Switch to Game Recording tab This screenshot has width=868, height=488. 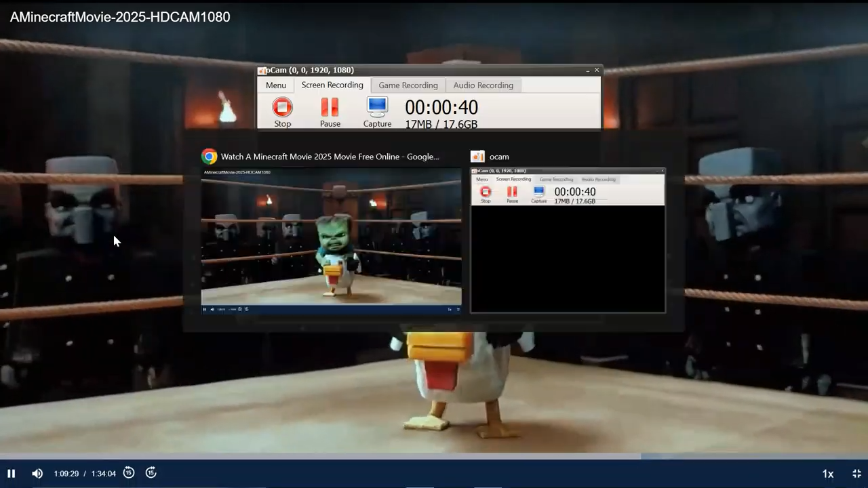click(x=408, y=85)
